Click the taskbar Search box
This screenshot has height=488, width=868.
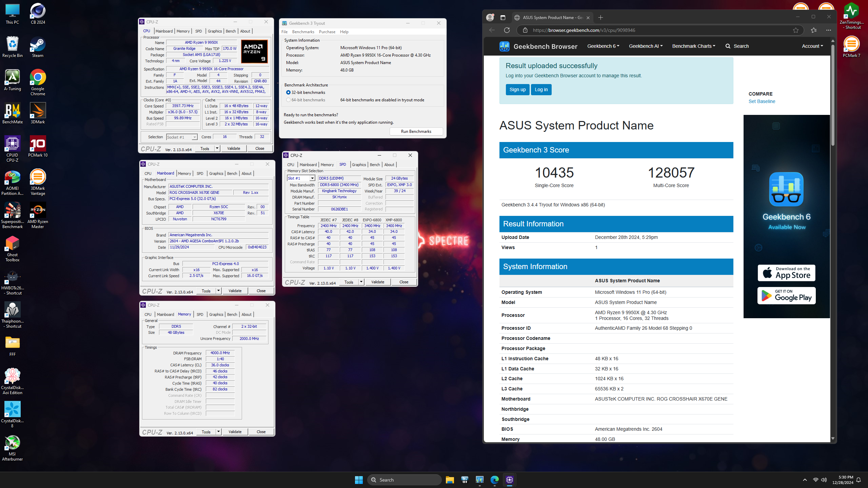(x=404, y=480)
